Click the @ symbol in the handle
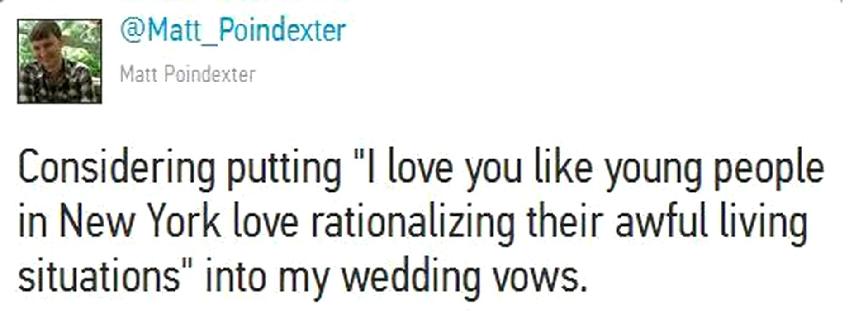This screenshot has height=317, width=868. click(x=132, y=30)
